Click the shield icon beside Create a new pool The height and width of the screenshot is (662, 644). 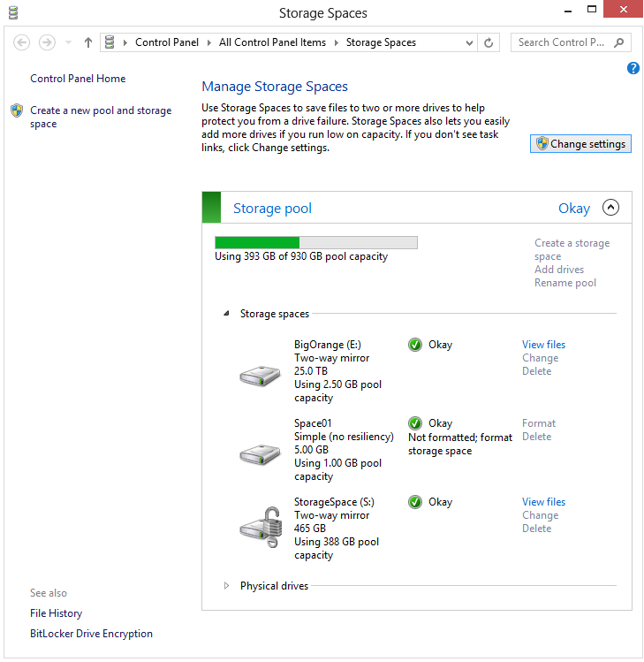coord(17,110)
